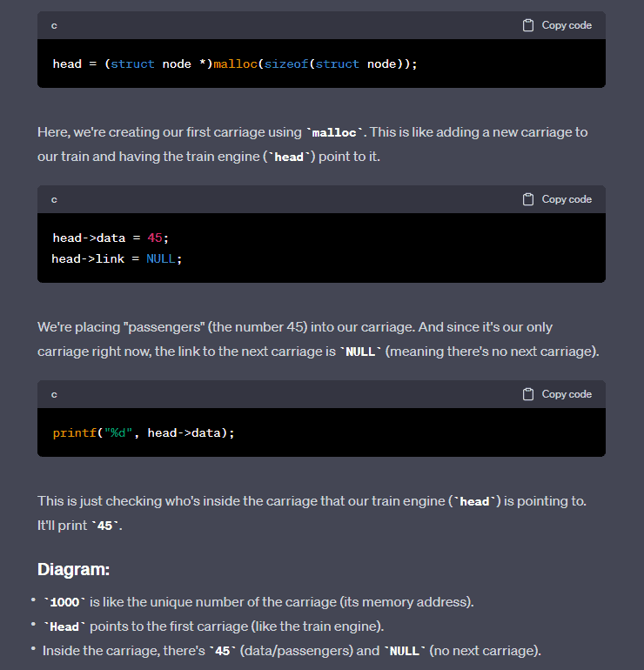Viewport: 644px width, 670px height.
Task: Click the inline `NULL` in the passengers paragraph
Action: point(359,352)
